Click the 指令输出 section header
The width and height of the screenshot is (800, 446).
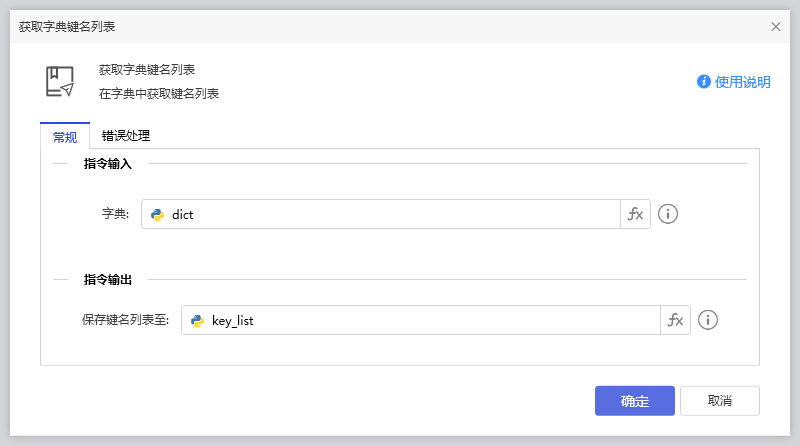[108, 279]
